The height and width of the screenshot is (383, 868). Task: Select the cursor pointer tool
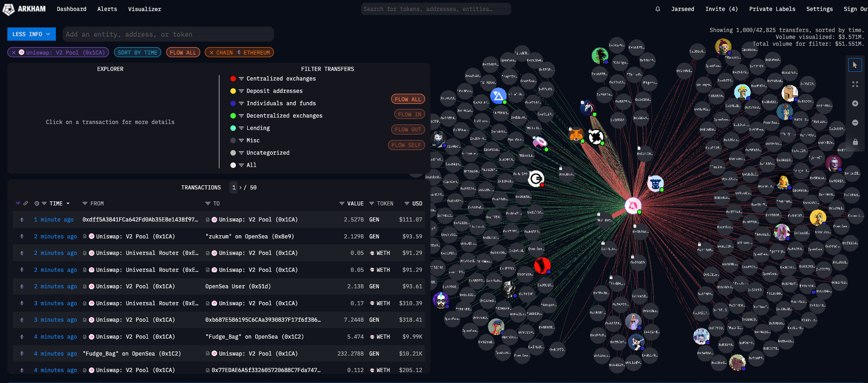click(855, 65)
